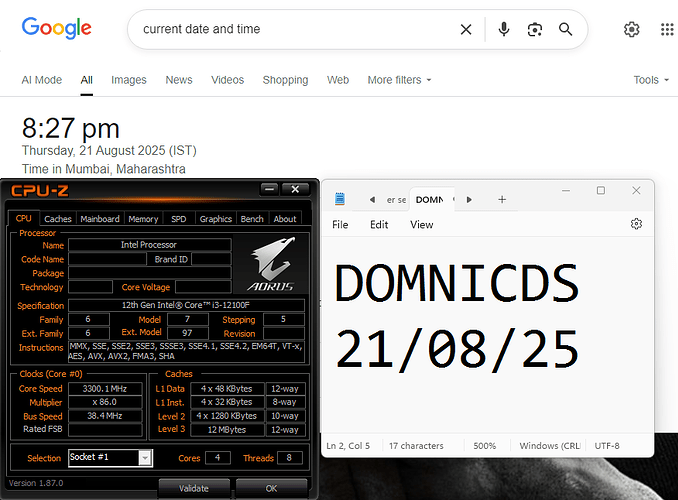Screen dimensions: 678x500
Task: Click the Ln 2, Col 5 status entry
Action: tap(349, 446)
